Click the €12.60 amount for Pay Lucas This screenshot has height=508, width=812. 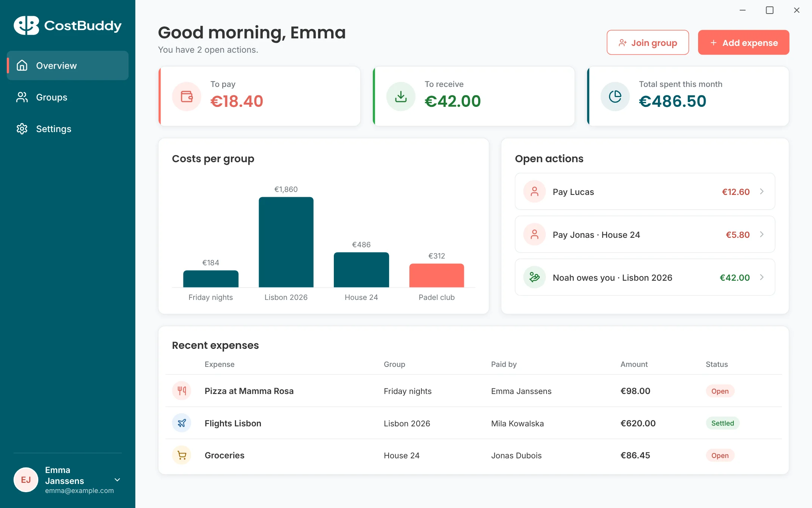[x=736, y=192]
